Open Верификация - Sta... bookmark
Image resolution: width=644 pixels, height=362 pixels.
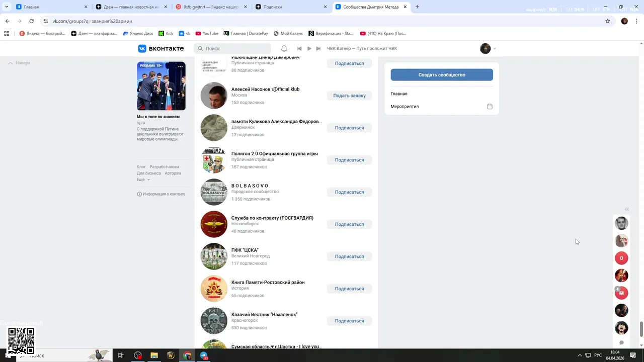(x=331, y=34)
